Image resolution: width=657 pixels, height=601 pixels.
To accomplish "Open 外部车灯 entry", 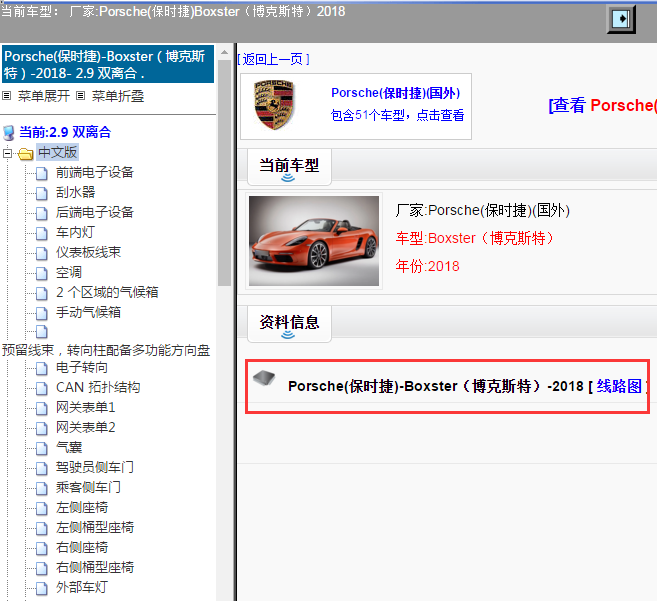I will point(82,587).
